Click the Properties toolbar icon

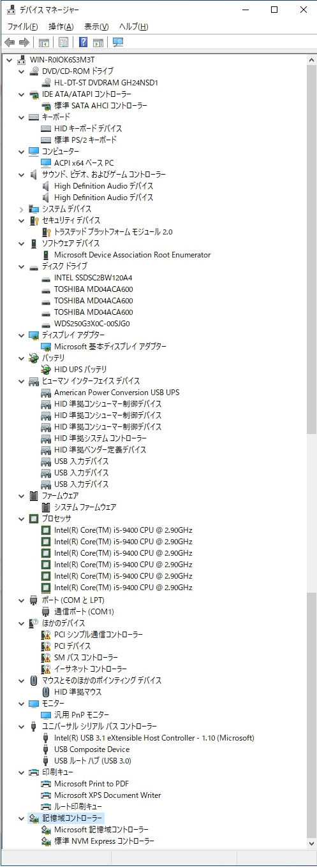pos(64,42)
